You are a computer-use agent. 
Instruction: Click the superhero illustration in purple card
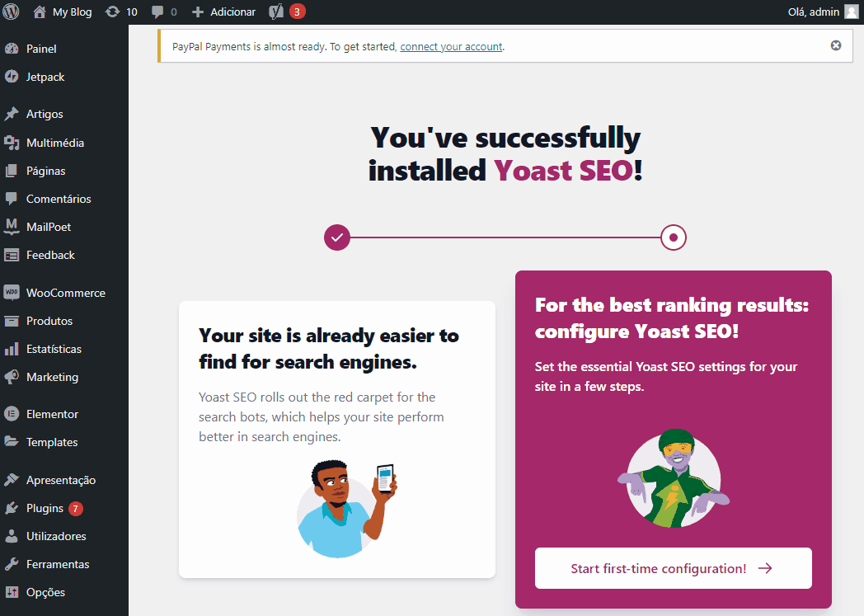(x=674, y=477)
